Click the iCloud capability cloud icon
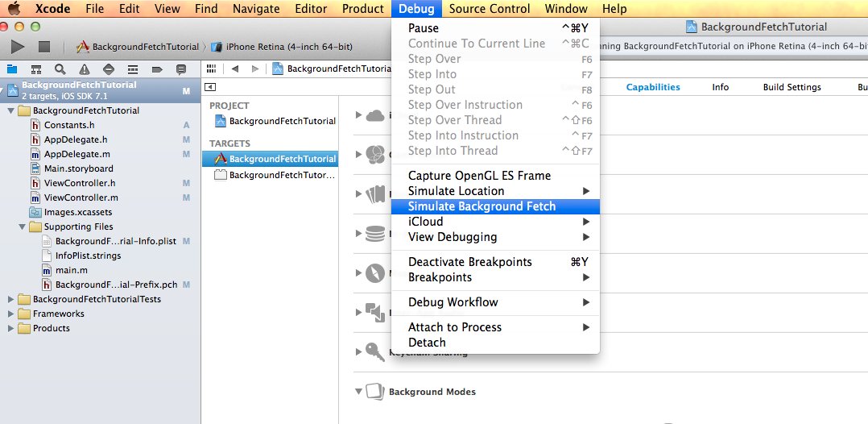Screen dimensions: 868x424 click(x=374, y=115)
